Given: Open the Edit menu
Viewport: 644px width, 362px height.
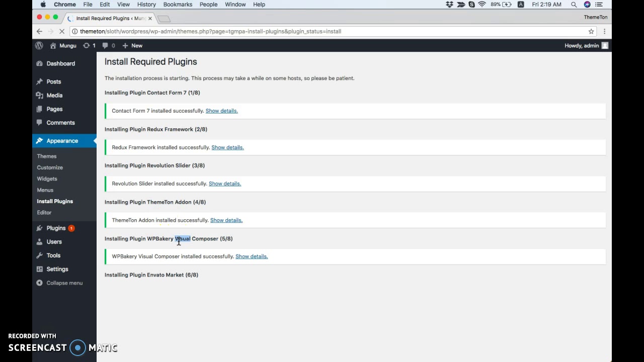Looking at the screenshot, I should [105, 5].
